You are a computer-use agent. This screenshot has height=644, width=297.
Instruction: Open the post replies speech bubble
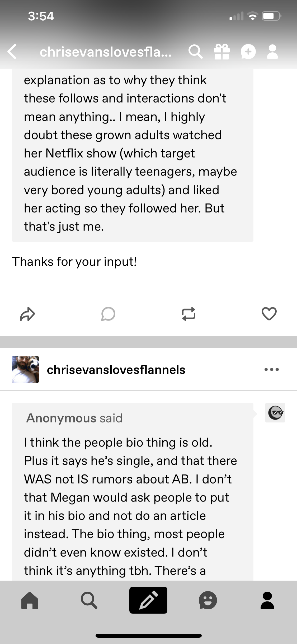108,314
